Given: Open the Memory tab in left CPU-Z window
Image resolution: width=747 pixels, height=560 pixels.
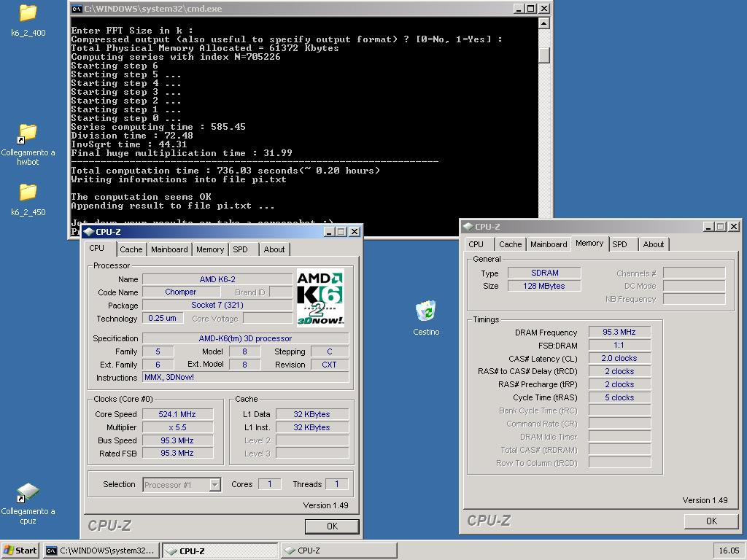Looking at the screenshot, I should (210, 249).
